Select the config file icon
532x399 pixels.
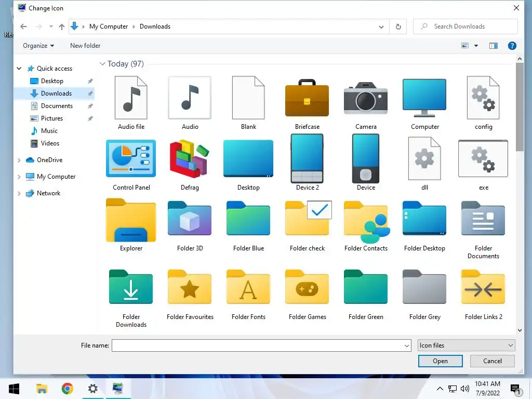coord(483,98)
